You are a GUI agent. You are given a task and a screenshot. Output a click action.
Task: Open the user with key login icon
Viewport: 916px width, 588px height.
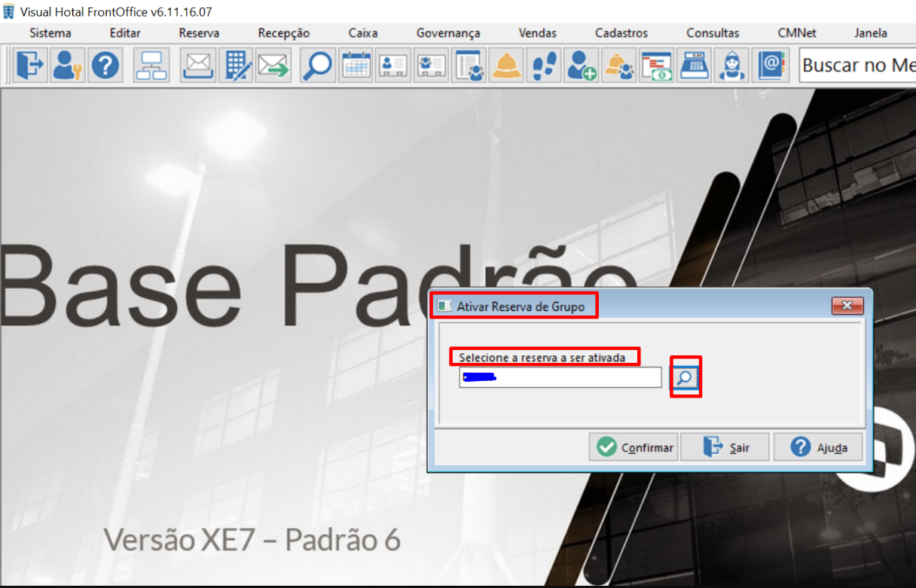point(68,66)
